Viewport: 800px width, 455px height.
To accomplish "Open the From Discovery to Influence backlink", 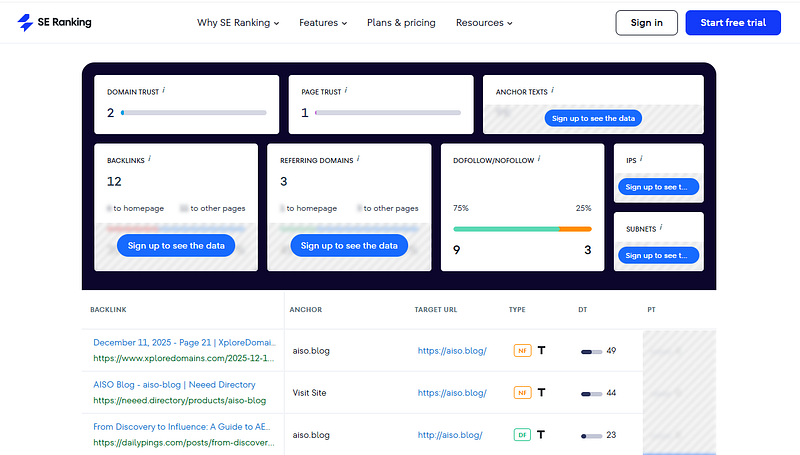I will [182, 426].
